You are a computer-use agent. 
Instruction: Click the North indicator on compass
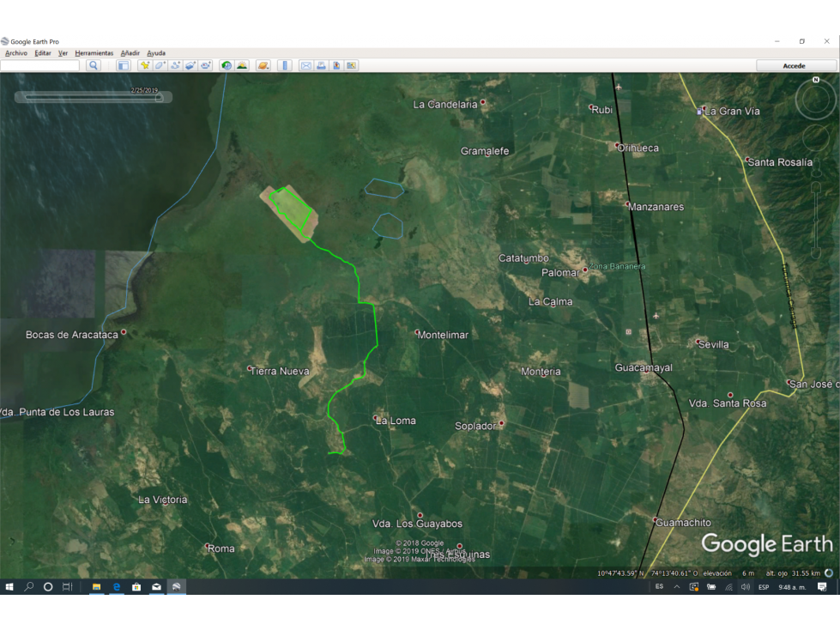[816, 80]
